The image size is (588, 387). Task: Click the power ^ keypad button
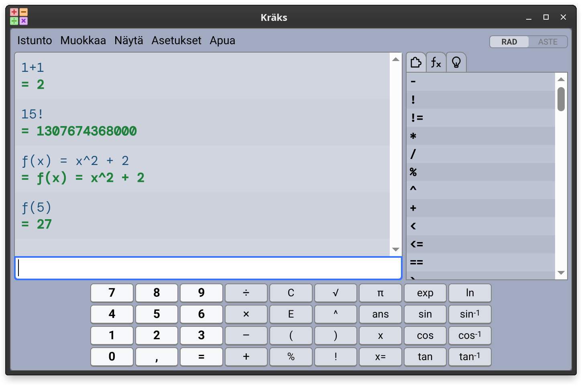[336, 314]
